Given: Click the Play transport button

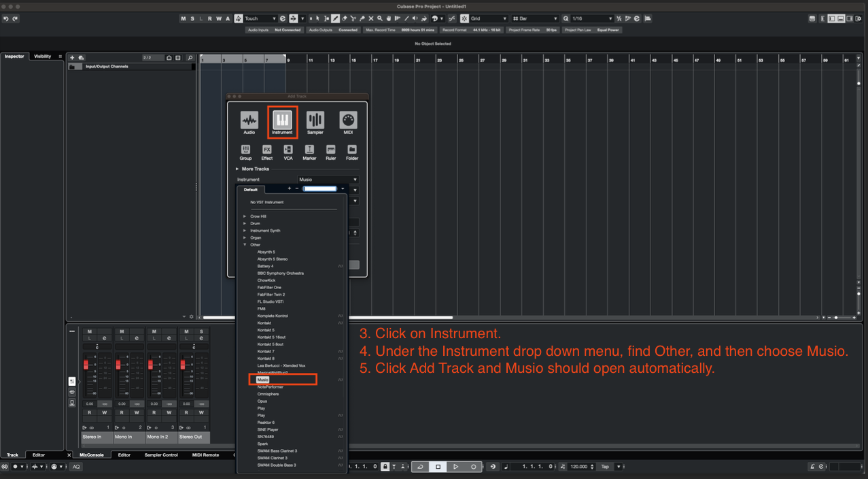Looking at the screenshot, I should point(456,467).
